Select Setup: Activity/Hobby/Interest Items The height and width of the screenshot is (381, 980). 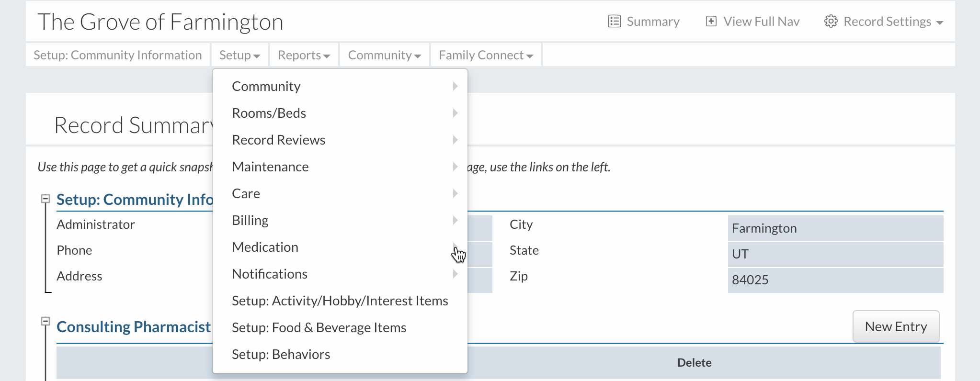[340, 301]
